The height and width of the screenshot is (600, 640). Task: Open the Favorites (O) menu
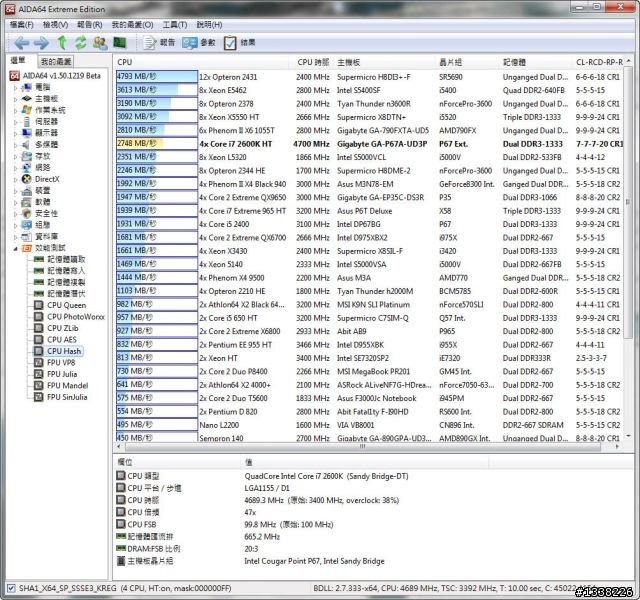coord(132,24)
